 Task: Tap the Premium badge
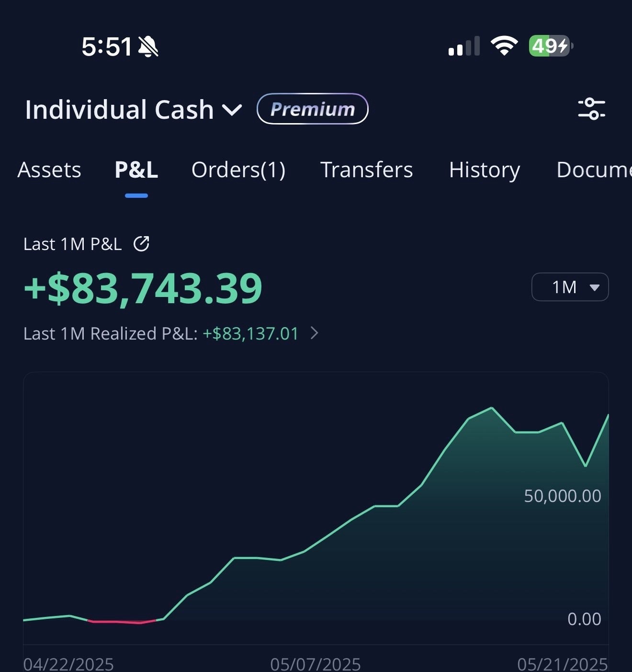(x=312, y=109)
